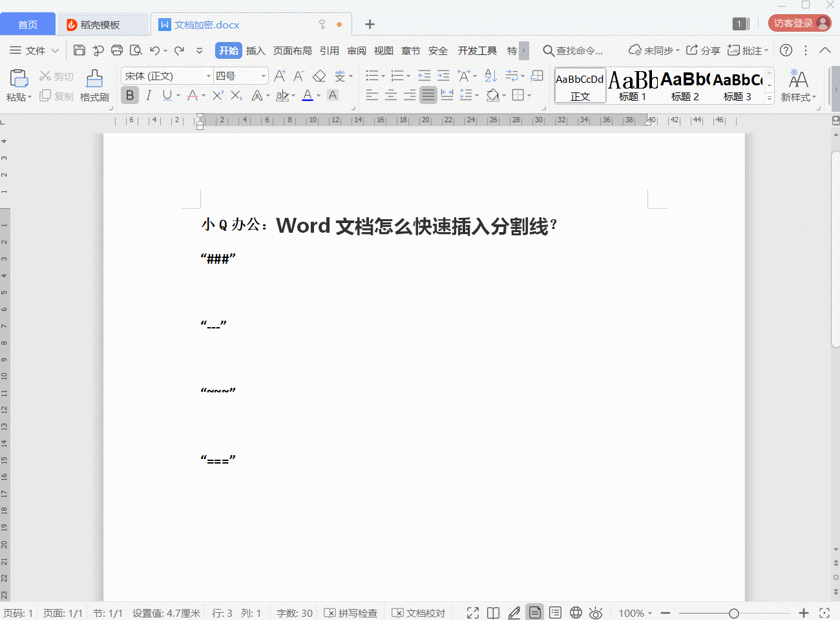Increase font size with the A+ icon
Screen dimensions: 840x620
(x=279, y=76)
